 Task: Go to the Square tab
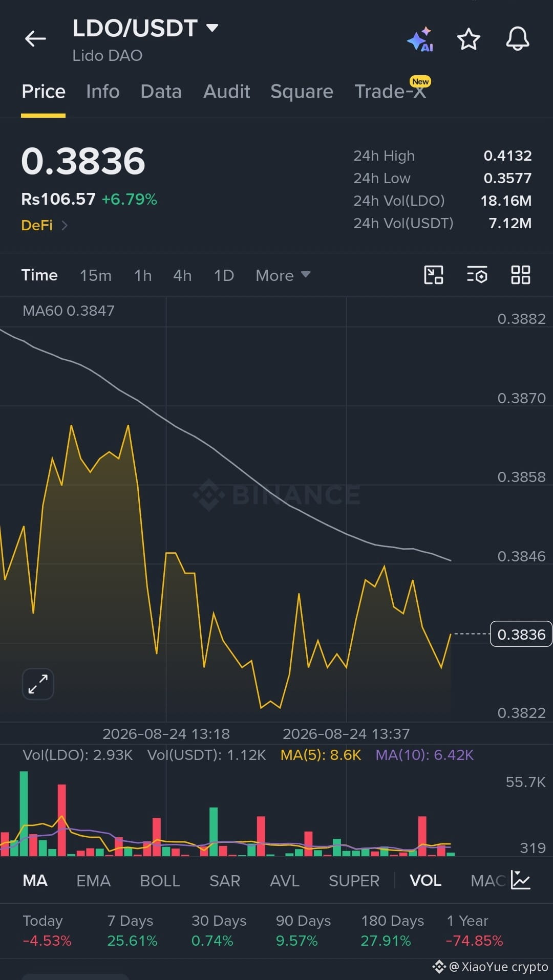(302, 92)
